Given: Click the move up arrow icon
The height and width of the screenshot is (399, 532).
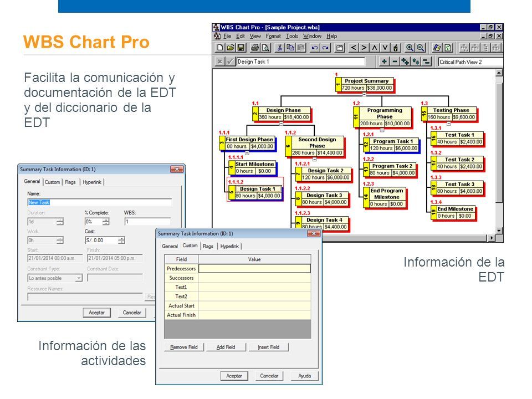Looking at the screenshot, I should pos(375,48).
